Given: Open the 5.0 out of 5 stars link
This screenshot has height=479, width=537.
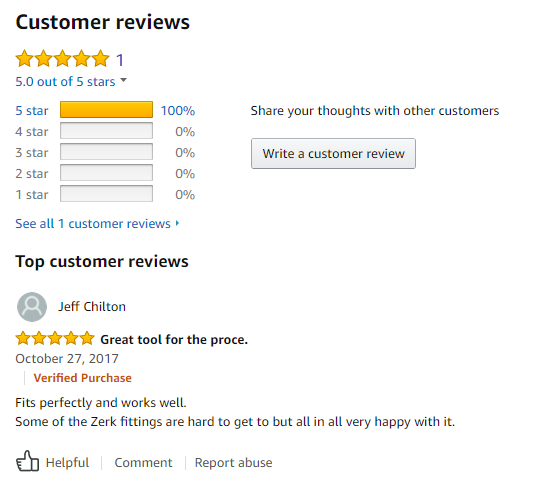Looking at the screenshot, I should click(x=65, y=81).
